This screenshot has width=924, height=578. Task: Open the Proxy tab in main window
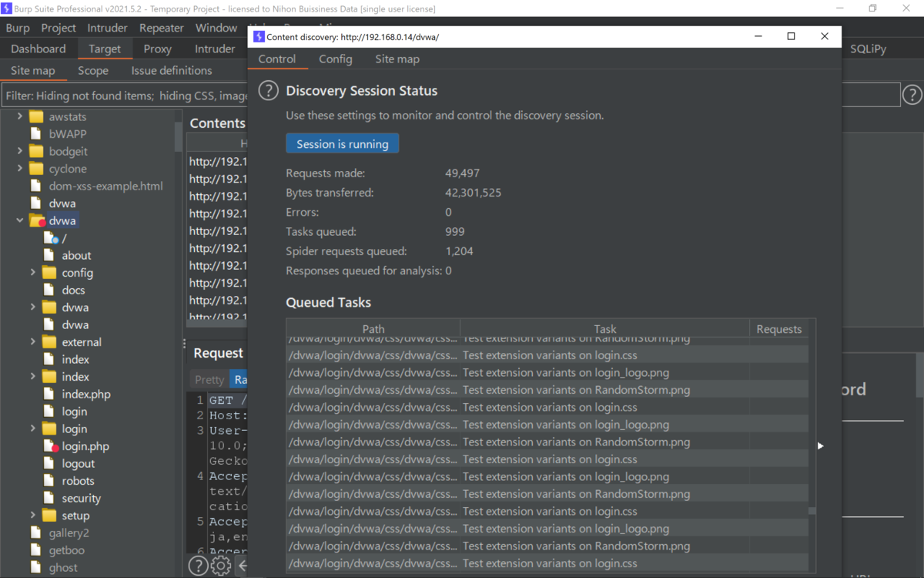tap(158, 49)
